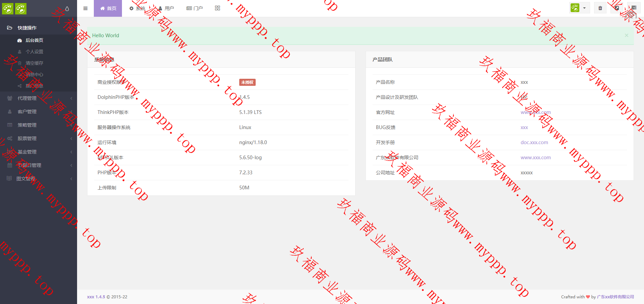Viewport: 644px width, 304px height.
Task: Click the four-squares grid icon in navbar
Action: (217, 8)
